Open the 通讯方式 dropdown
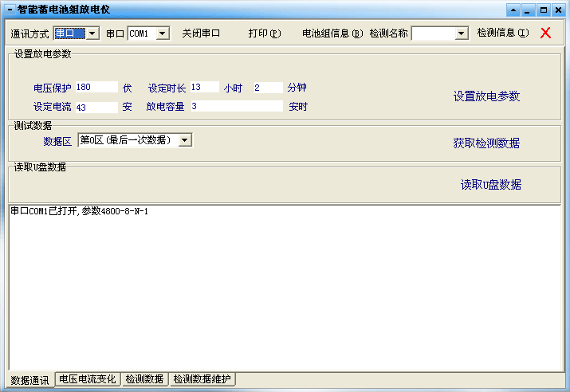This screenshot has width=570, height=392. 92,33
